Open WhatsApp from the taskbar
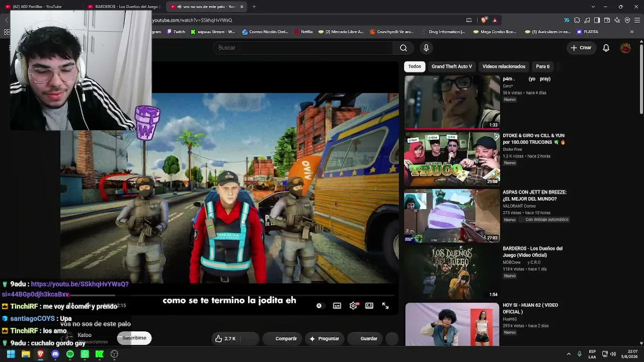The width and height of the screenshot is (644, 362). coord(85,354)
